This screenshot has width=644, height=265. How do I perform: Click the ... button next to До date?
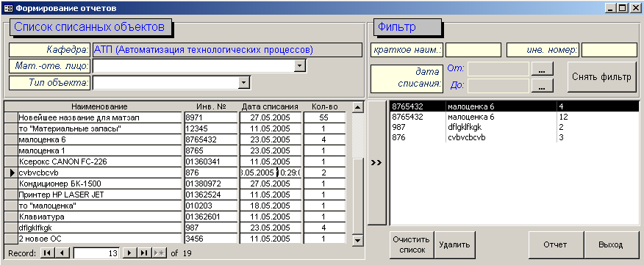(542, 85)
